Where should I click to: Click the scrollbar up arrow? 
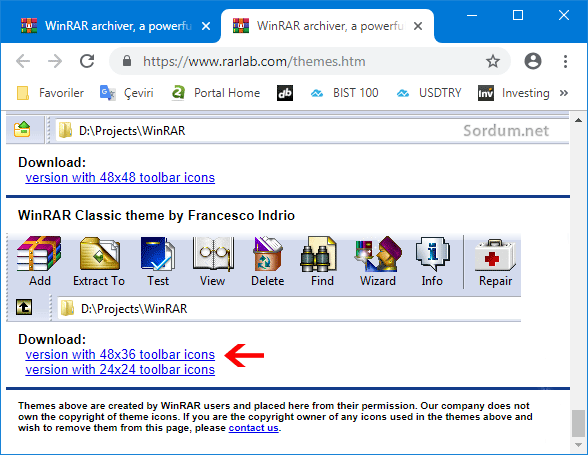(x=578, y=120)
